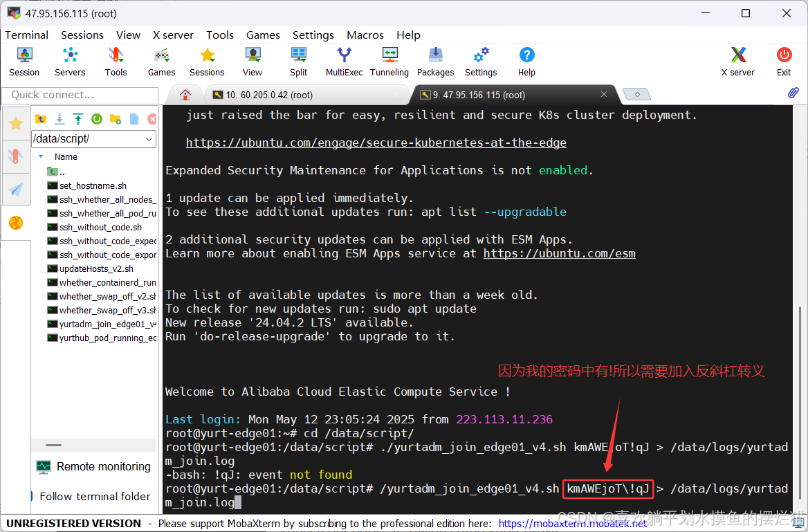Click the upload files SFTP icon

tap(77, 119)
